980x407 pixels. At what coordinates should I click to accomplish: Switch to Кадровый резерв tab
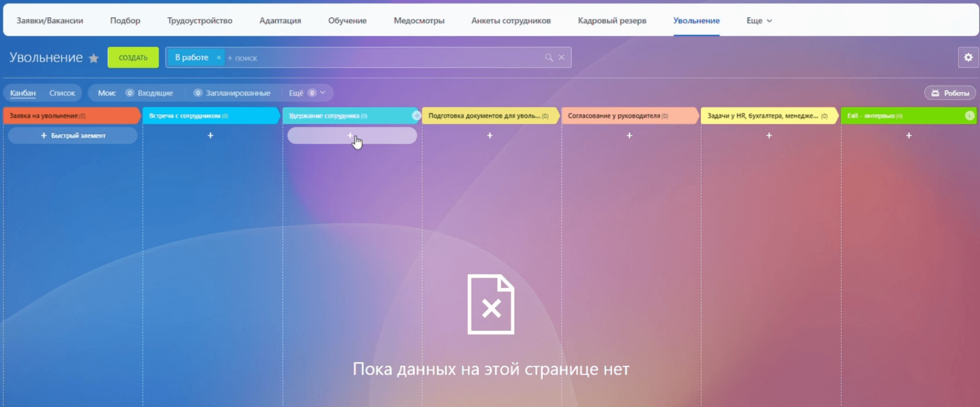point(612,20)
